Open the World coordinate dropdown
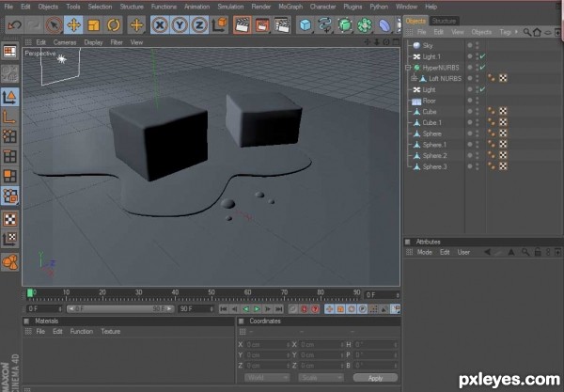564x392 pixels. pyautogui.click(x=267, y=378)
